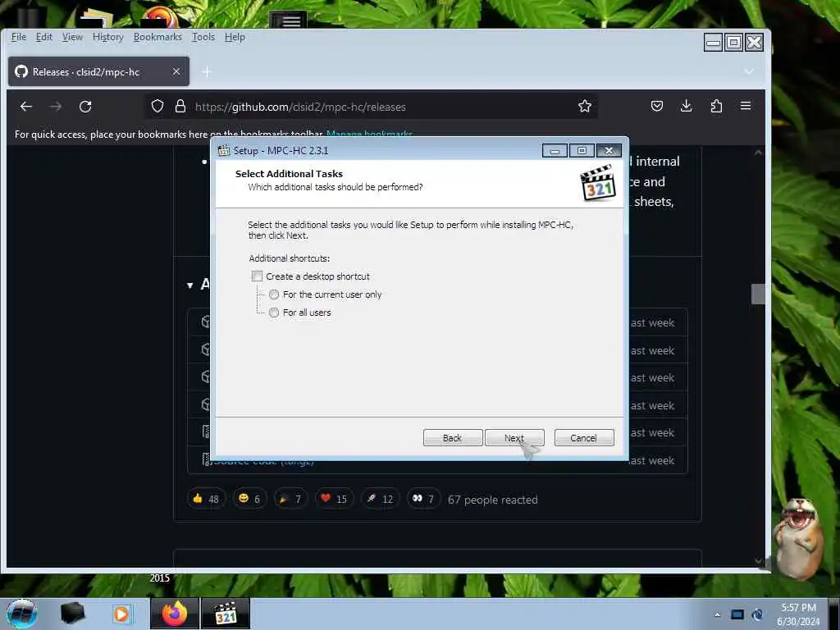Select the For all users option
This screenshot has height=630, width=840.
[x=274, y=313]
